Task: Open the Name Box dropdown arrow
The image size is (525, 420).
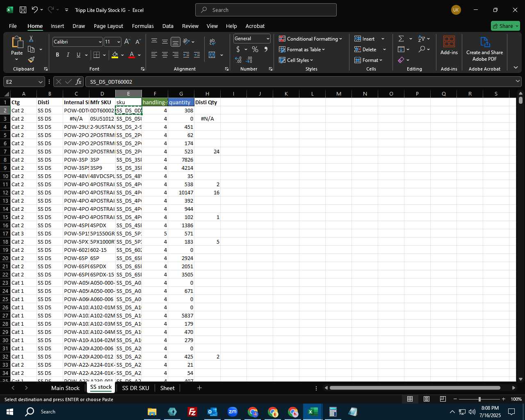Action: (x=40, y=82)
